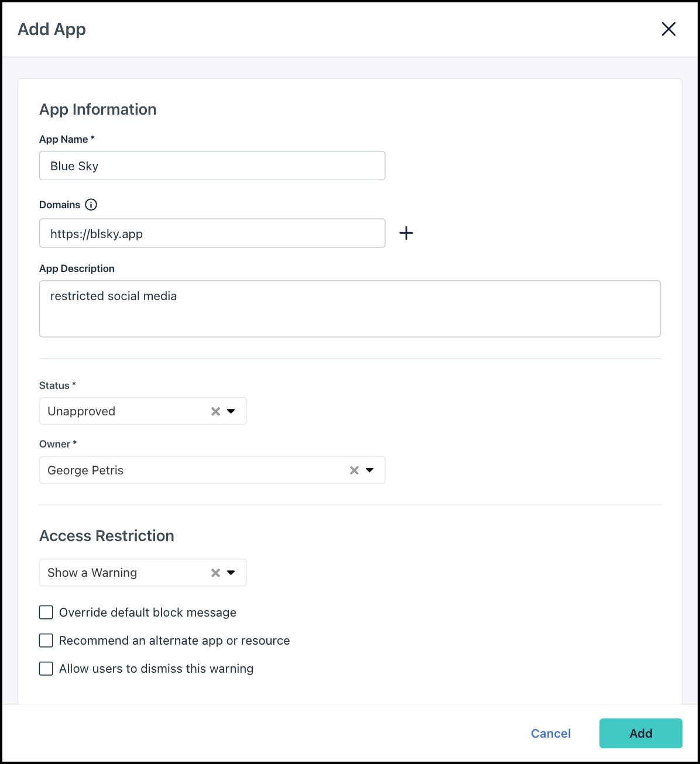This screenshot has height=764, width=700.
Task: Click the info icon next to Domains
Action: pos(91,205)
